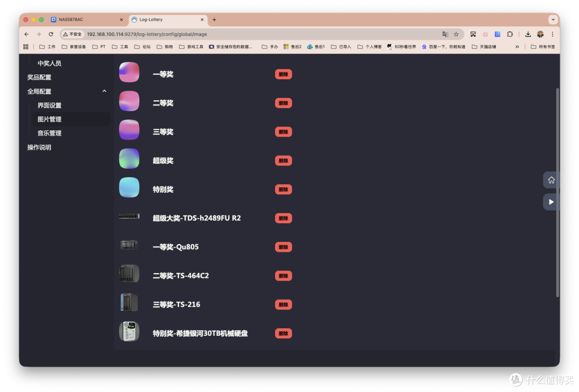The image size is (579, 392).
Task: Bookmark this page with the star
Action: click(456, 34)
